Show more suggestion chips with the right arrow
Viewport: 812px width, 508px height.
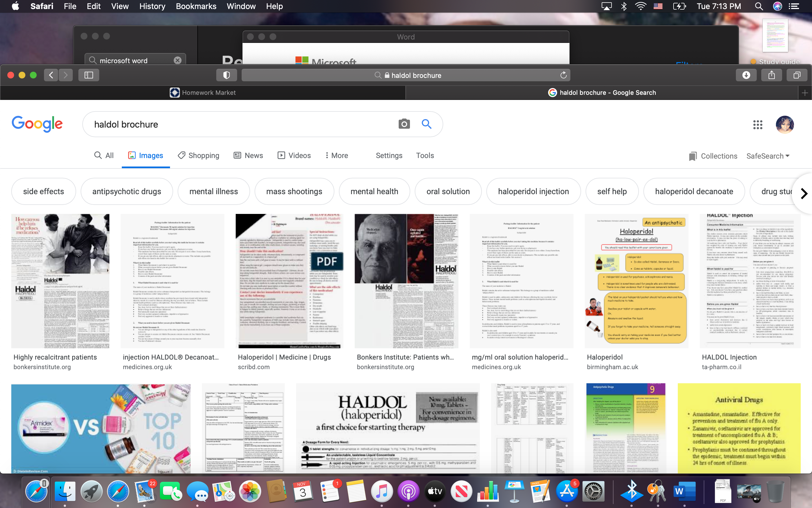(x=804, y=194)
